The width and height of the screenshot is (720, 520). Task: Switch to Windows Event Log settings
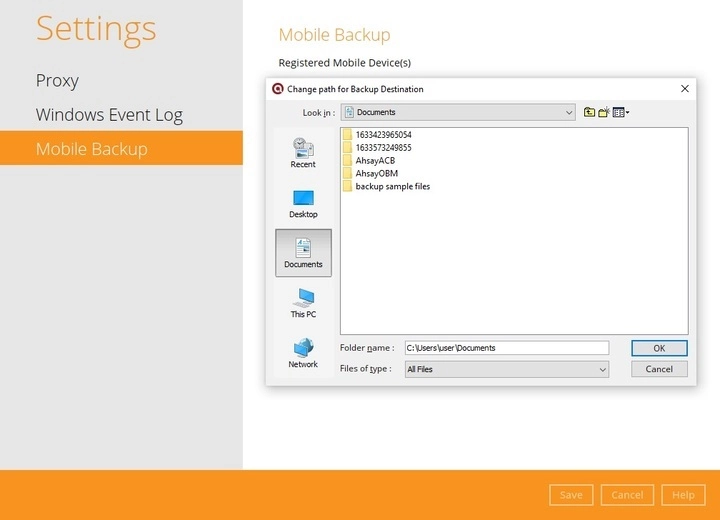(x=109, y=115)
